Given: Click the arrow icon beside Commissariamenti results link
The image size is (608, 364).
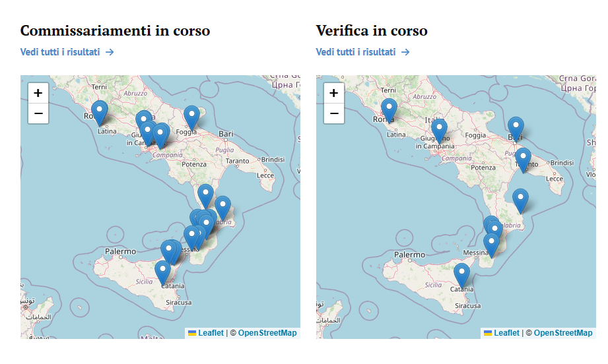Looking at the screenshot, I should pos(110,52).
